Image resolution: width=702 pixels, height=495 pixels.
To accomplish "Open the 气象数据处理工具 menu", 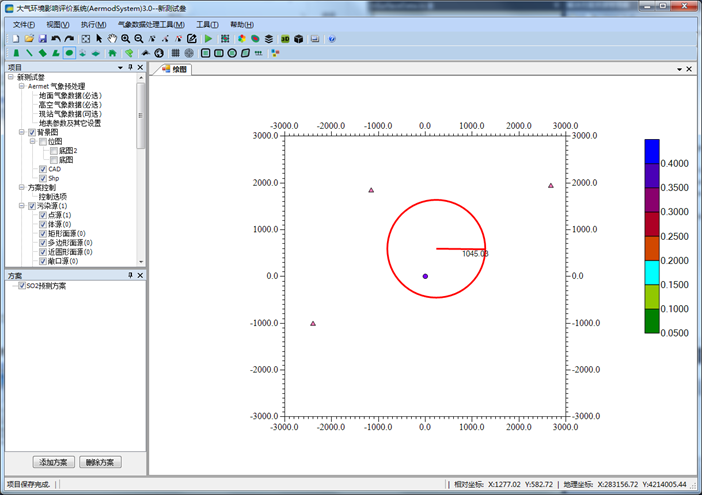I will (150, 24).
